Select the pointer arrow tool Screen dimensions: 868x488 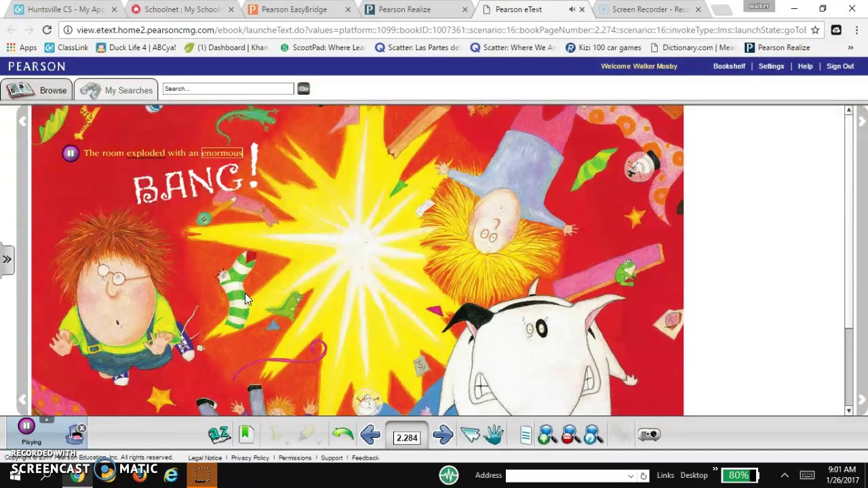pyautogui.click(x=469, y=434)
